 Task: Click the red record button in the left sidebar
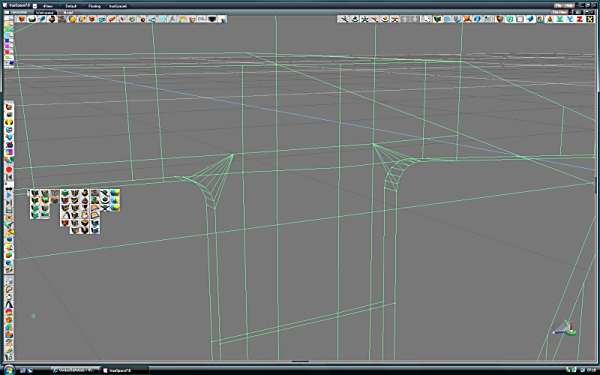[9, 169]
